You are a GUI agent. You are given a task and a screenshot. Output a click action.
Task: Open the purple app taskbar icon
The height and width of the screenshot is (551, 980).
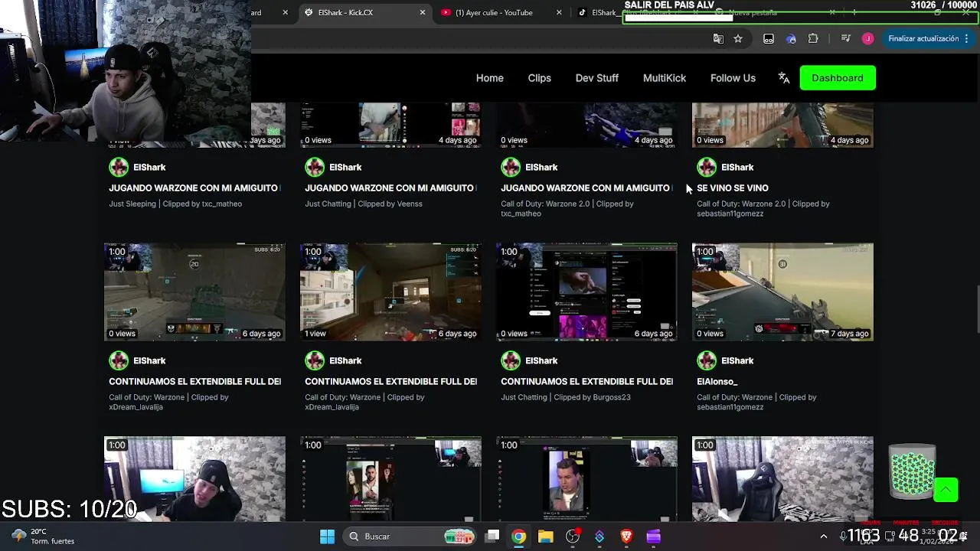click(x=653, y=536)
